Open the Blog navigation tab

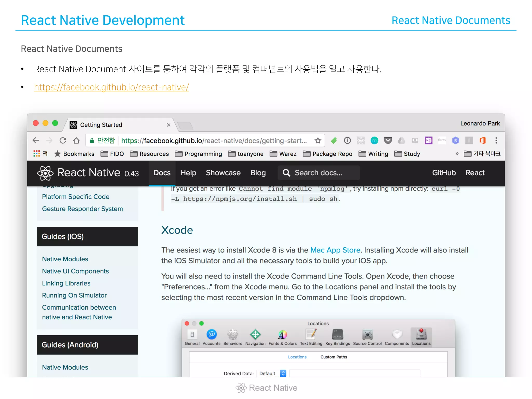click(258, 173)
